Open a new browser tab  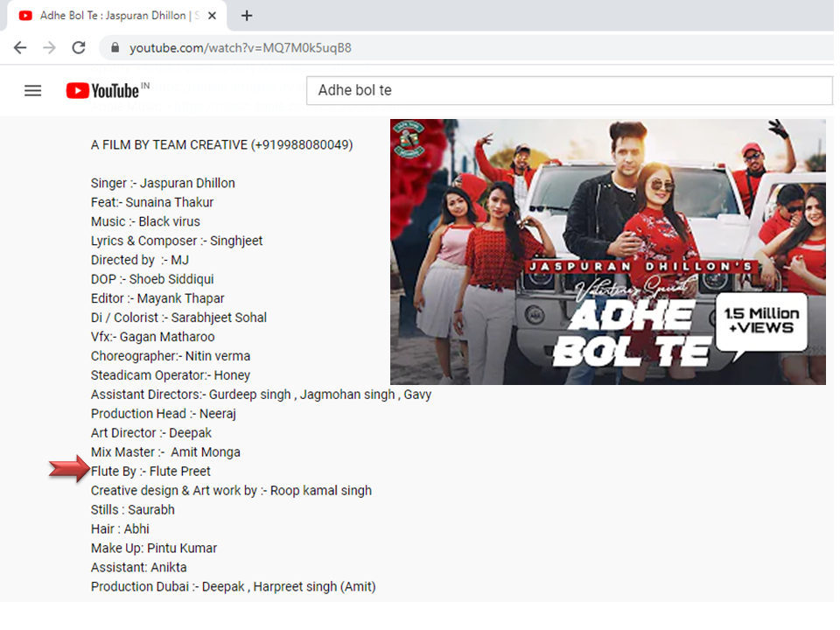(247, 16)
